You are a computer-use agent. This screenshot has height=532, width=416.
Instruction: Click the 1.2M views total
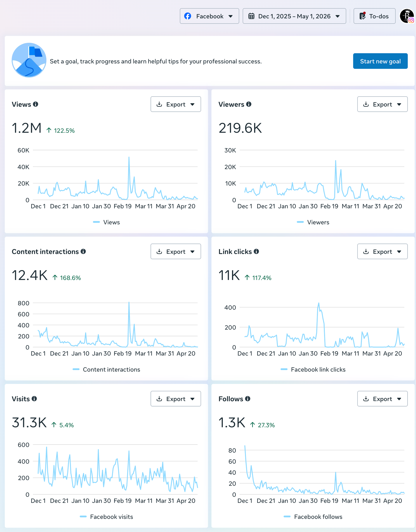click(27, 128)
